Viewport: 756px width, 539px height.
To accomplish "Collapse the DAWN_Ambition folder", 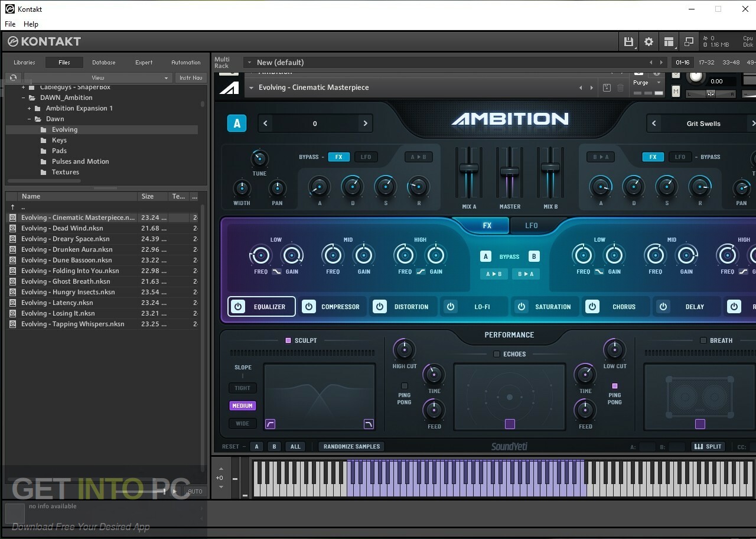I will click(24, 98).
